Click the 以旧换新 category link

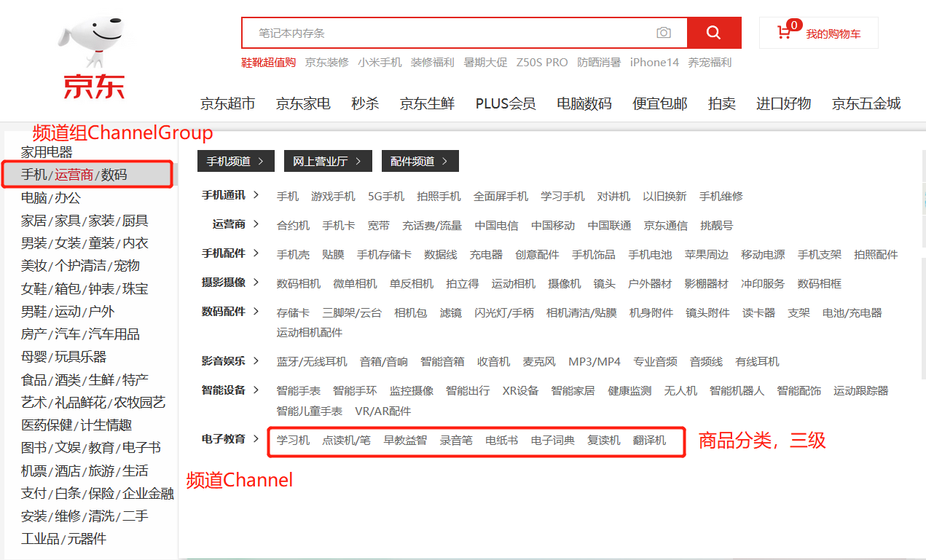point(664,197)
